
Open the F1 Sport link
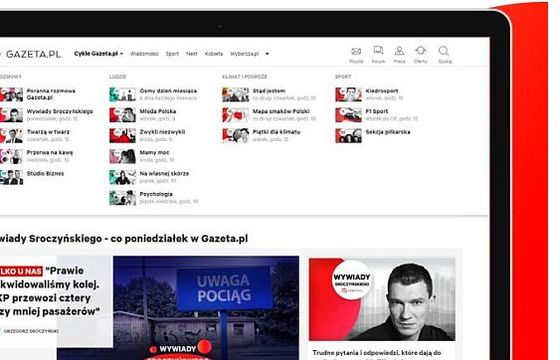coord(377,111)
